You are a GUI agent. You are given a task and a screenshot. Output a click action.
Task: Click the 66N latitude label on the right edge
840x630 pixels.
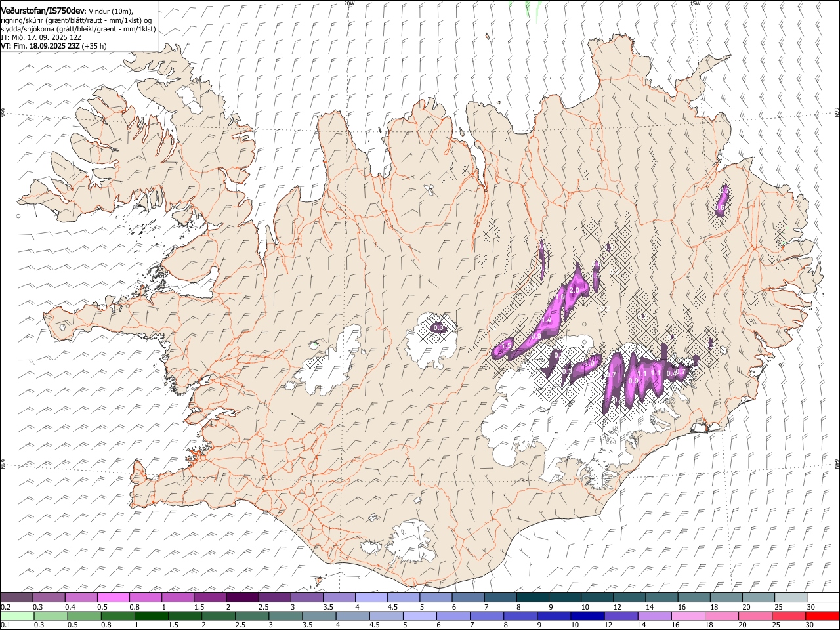[837, 113]
